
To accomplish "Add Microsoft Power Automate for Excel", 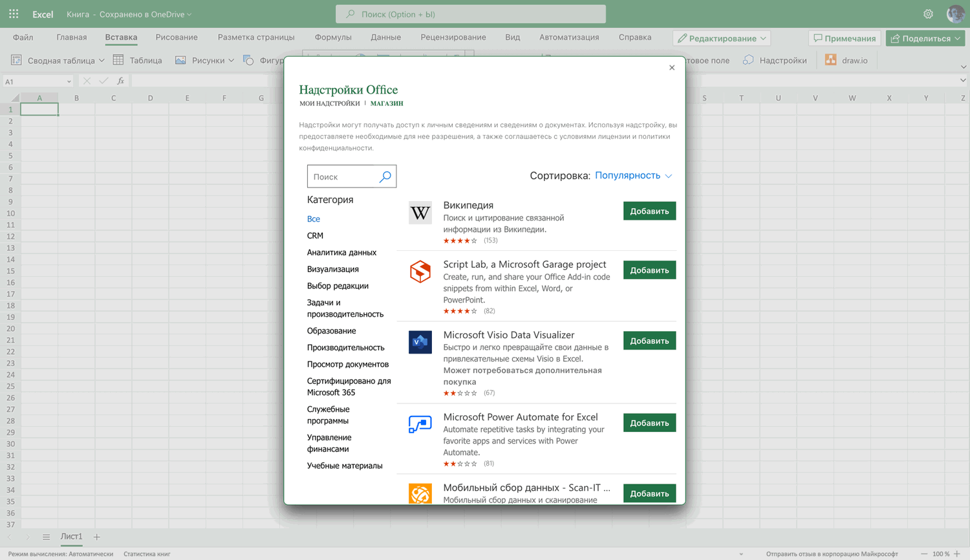I will point(649,423).
